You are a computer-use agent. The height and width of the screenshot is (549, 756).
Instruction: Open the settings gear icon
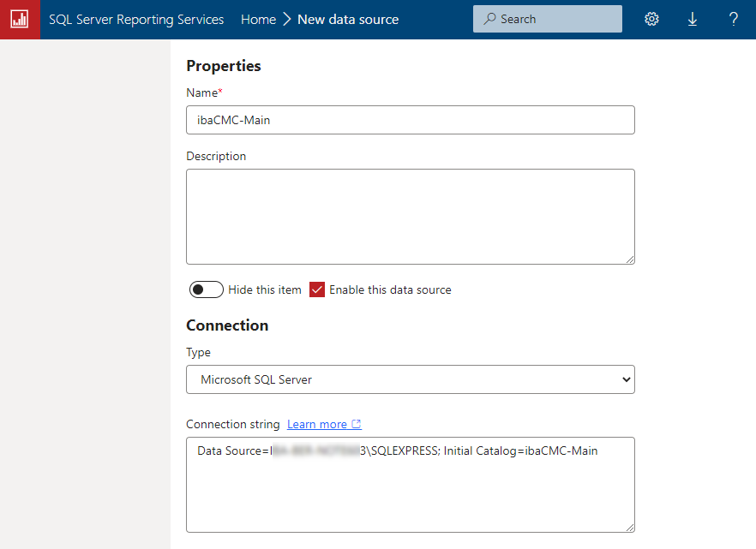tap(651, 19)
